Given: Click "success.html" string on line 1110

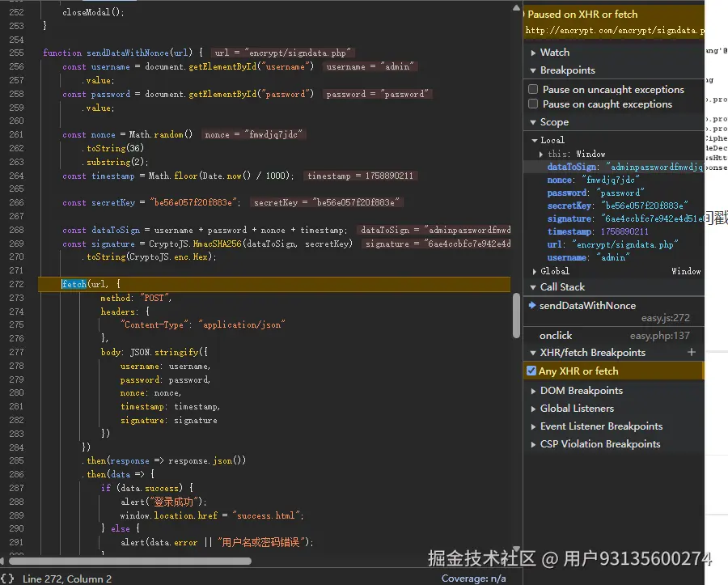Looking at the screenshot, I should click(265, 516).
